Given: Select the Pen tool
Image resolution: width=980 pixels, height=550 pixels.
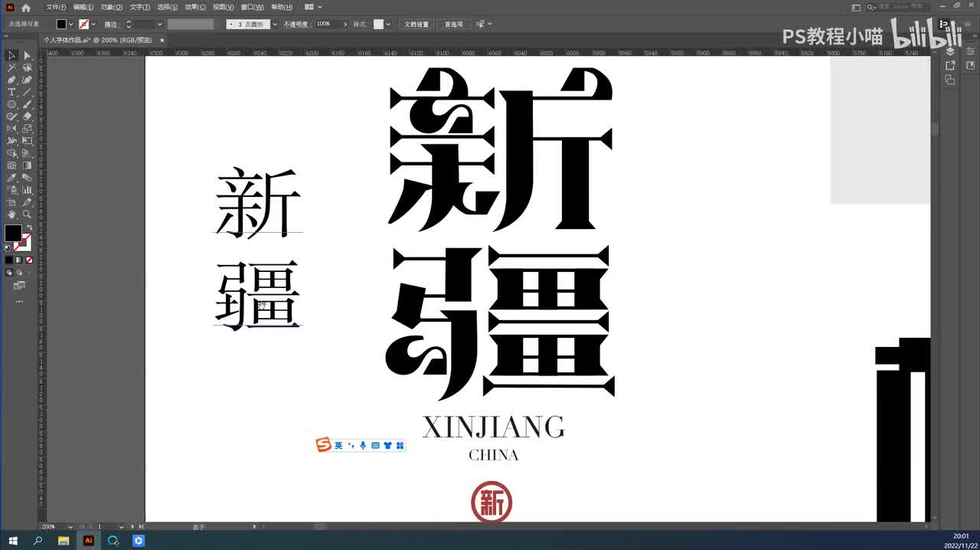Looking at the screenshot, I should pyautogui.click(x=11, y=80).
